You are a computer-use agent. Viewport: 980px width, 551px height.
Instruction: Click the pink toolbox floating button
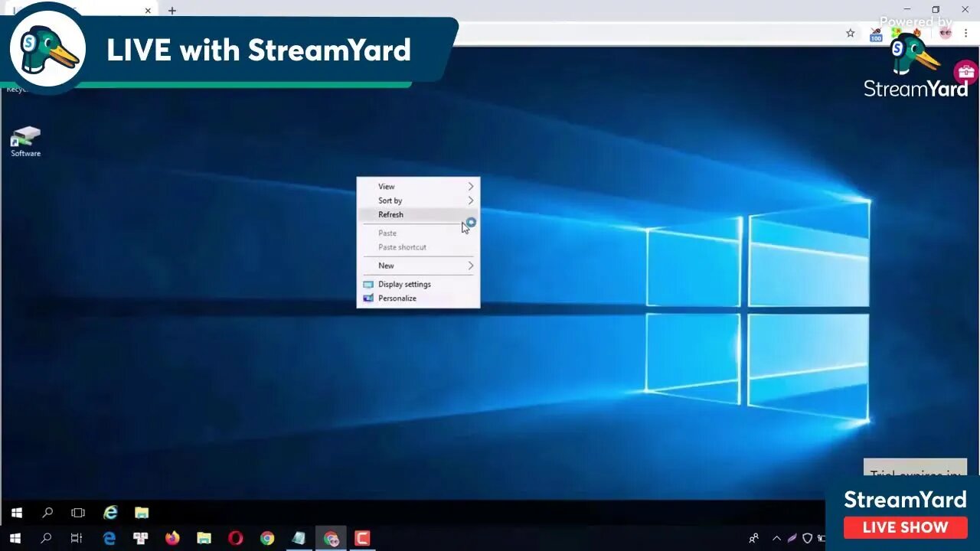[965, 73]
